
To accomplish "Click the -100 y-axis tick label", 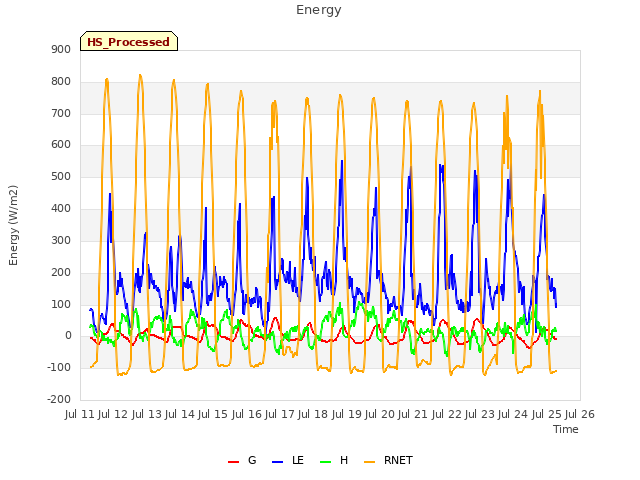I will pyautogui.click(x=59, y=367).
